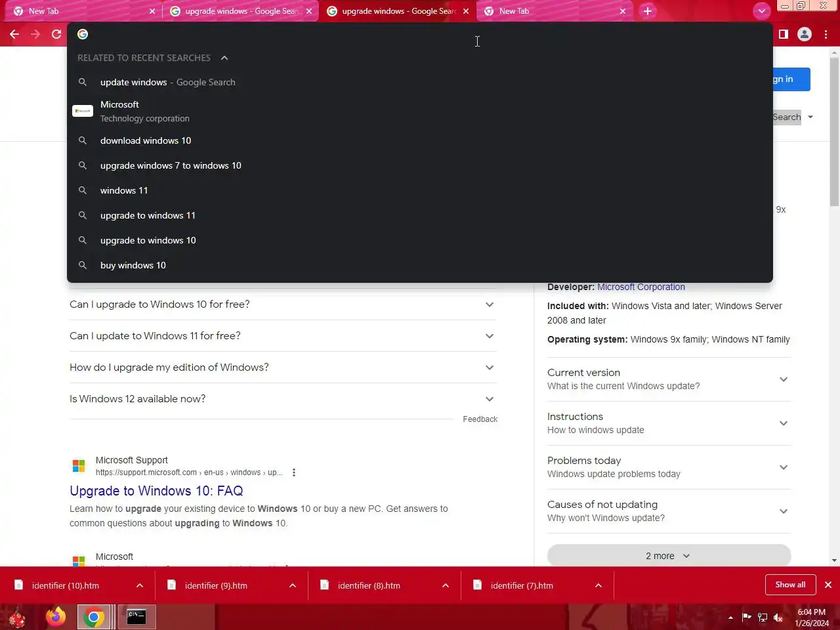Pick the 'windows 11' suggestion

(x=420, y=190)
